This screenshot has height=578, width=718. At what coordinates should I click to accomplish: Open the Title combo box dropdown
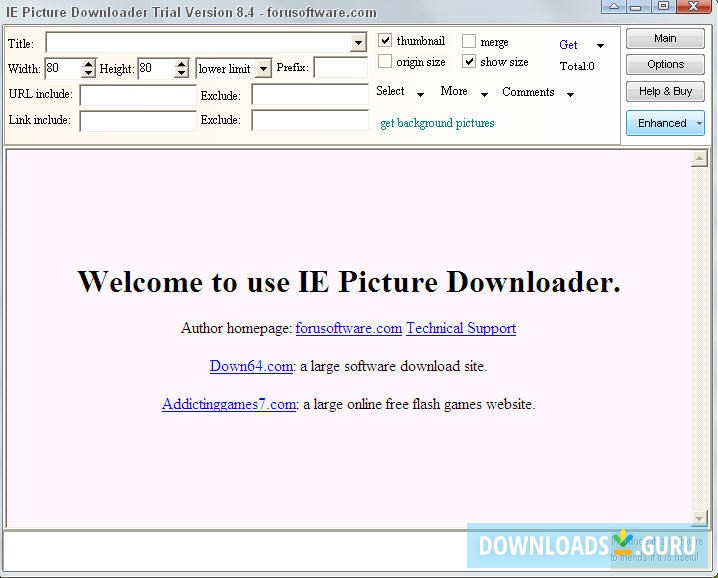coord(359,43)
